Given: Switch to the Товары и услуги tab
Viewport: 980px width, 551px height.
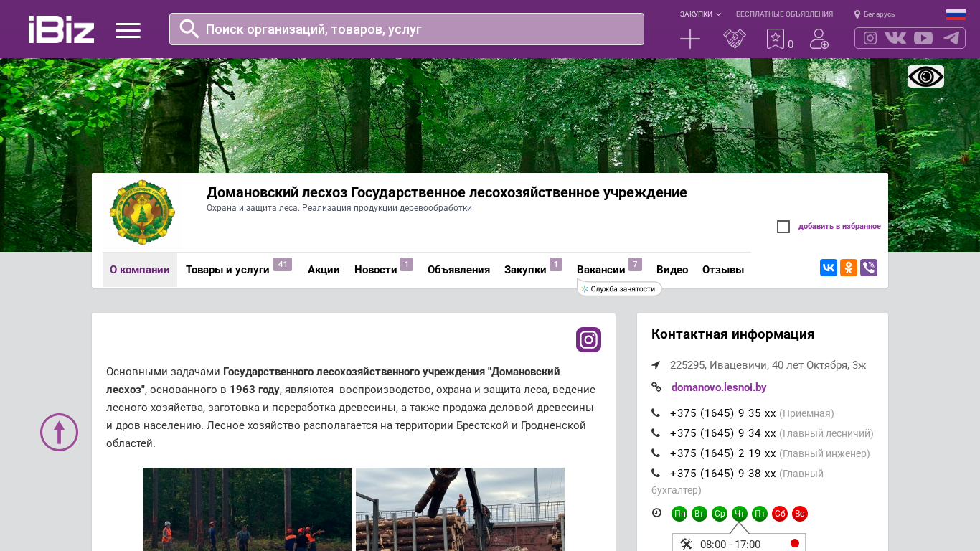Looking at the screenshot, I should point(227,270).
